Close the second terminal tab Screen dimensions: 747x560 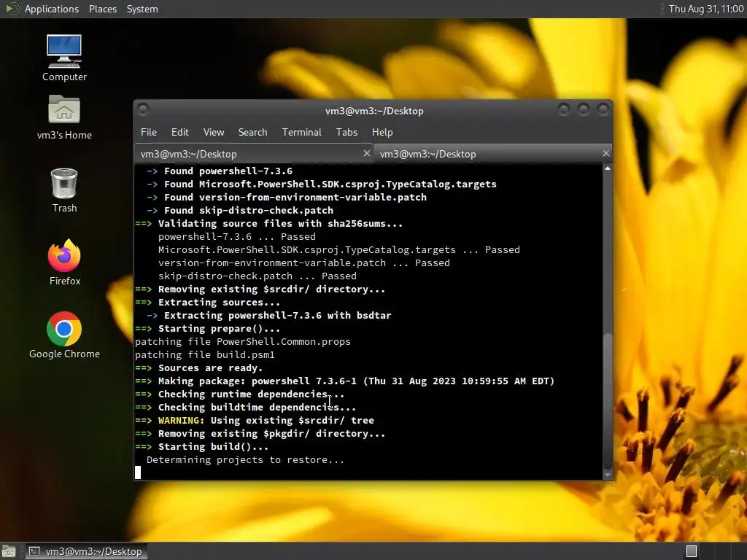pos(605,153)
